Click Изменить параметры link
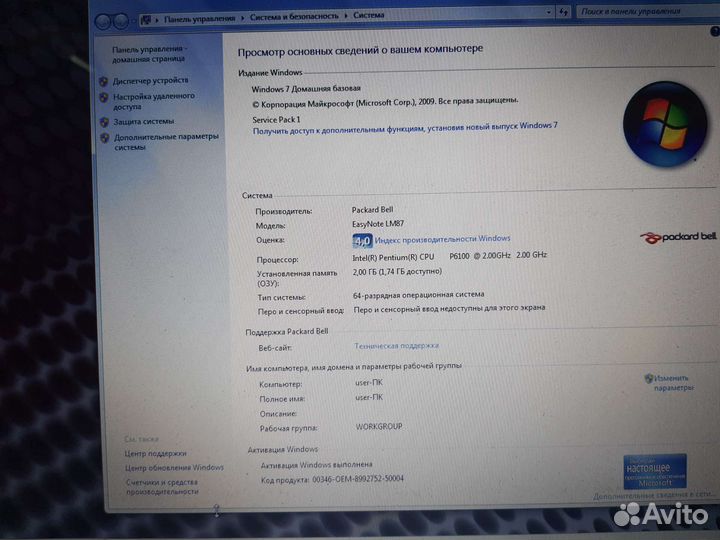Image resolution: width=720 pixels, height=540 pixels. click(673, 383)
